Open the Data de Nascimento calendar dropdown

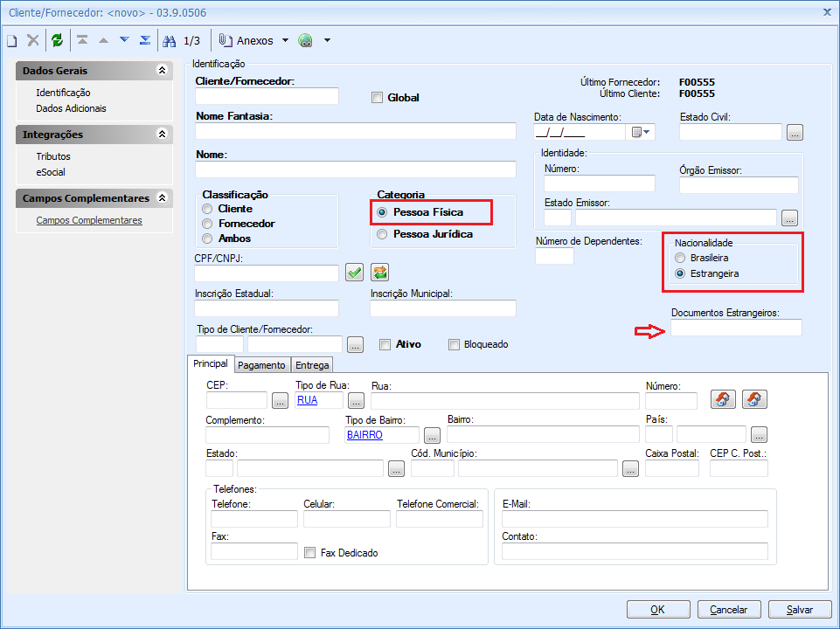640,132
